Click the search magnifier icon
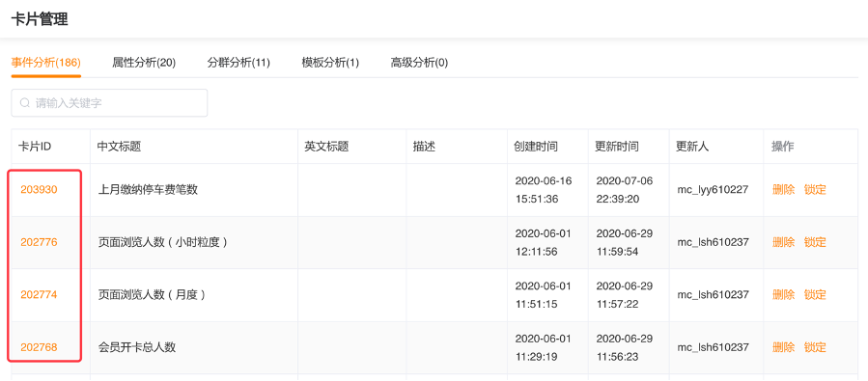The height and width of the screenshot is (381, 868). coord(24,103)
